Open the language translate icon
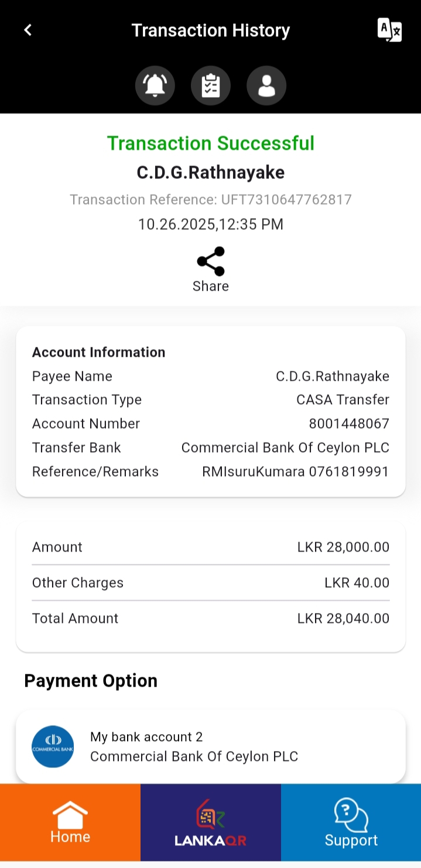This screenshot has height=868, width=421. pos(389,30)
